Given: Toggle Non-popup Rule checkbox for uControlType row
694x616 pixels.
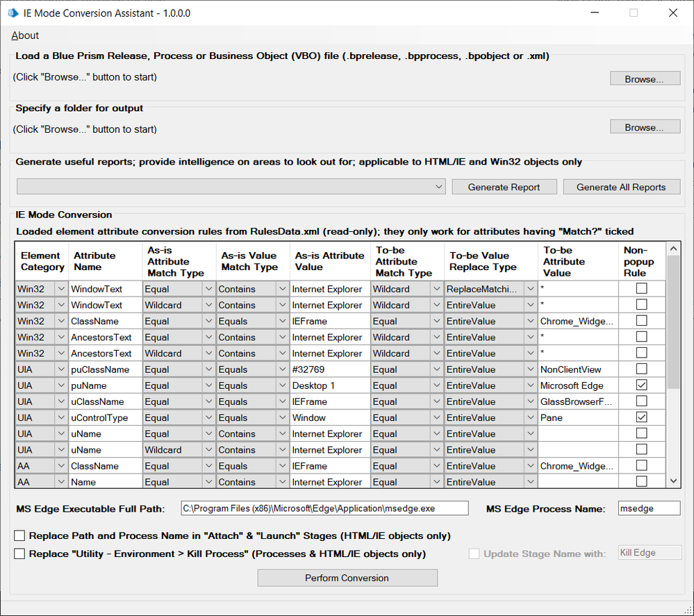Looking at the screenshot, I should click(641, 417).
